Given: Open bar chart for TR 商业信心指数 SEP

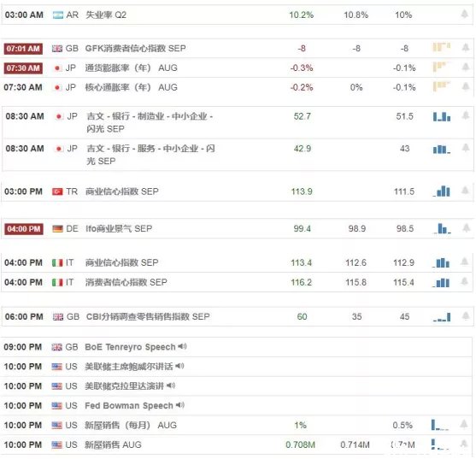Looking at the screenshot, I should 442,191.
